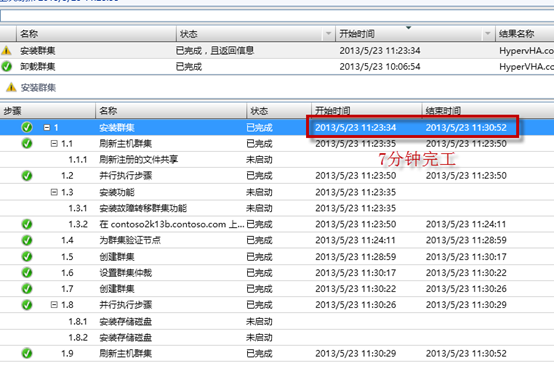Click the warning icon beside job 安装群集
The height and width of the screenshot is (366, 554).
[6, 51]
